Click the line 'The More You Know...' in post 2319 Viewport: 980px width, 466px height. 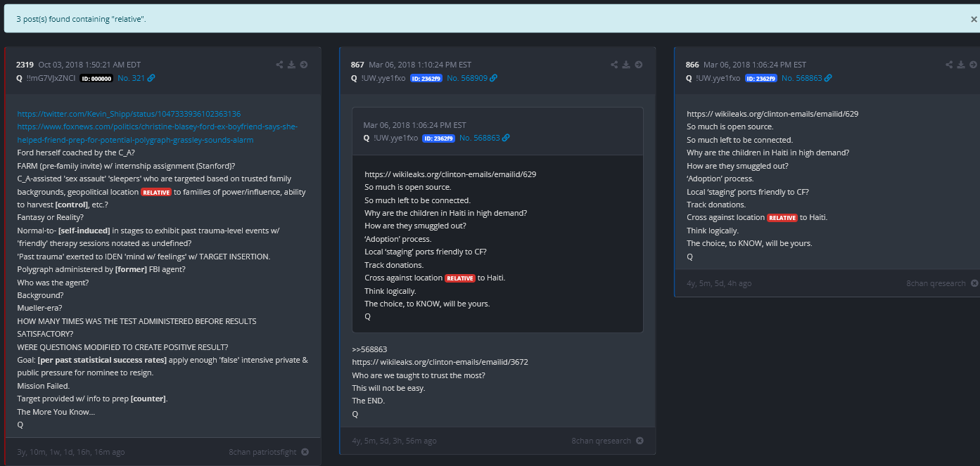pos(56,412)
